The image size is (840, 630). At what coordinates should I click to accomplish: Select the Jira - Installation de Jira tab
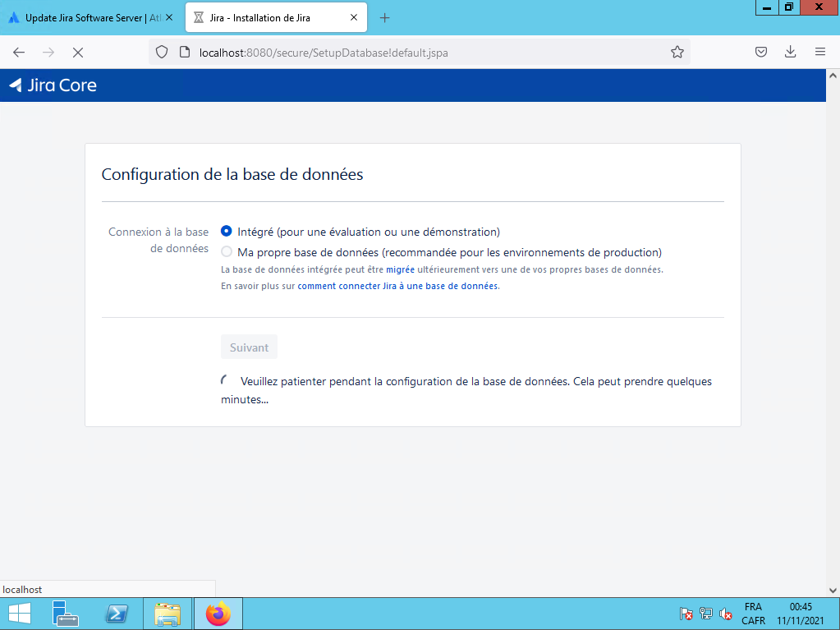click(x=276, y=18)
